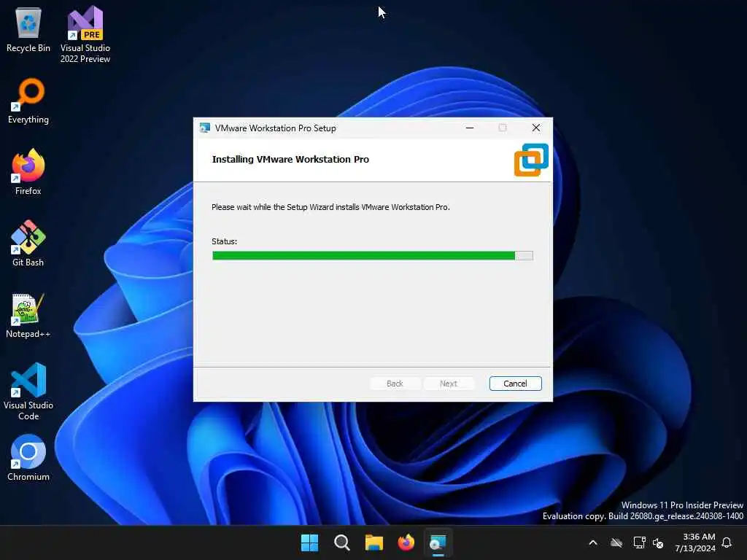Open the muted volume tray icon

pyautogui.click(x=659, y=542)
